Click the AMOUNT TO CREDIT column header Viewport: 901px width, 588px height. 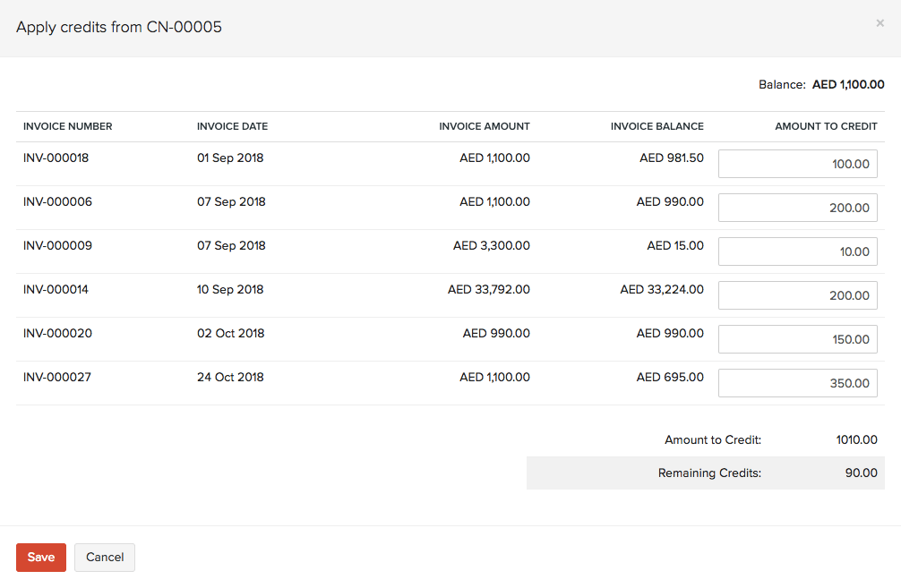826,126
